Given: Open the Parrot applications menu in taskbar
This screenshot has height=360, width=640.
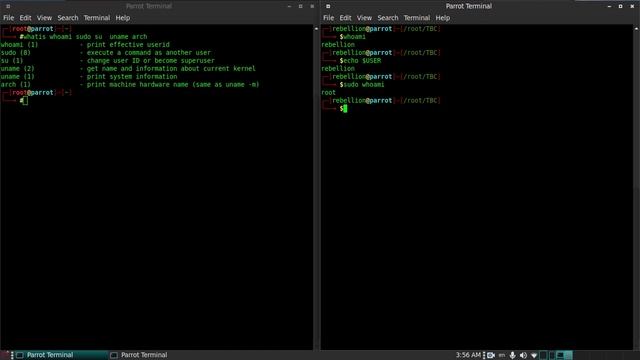Looking at the screenshot, I should tap(4, 355).
